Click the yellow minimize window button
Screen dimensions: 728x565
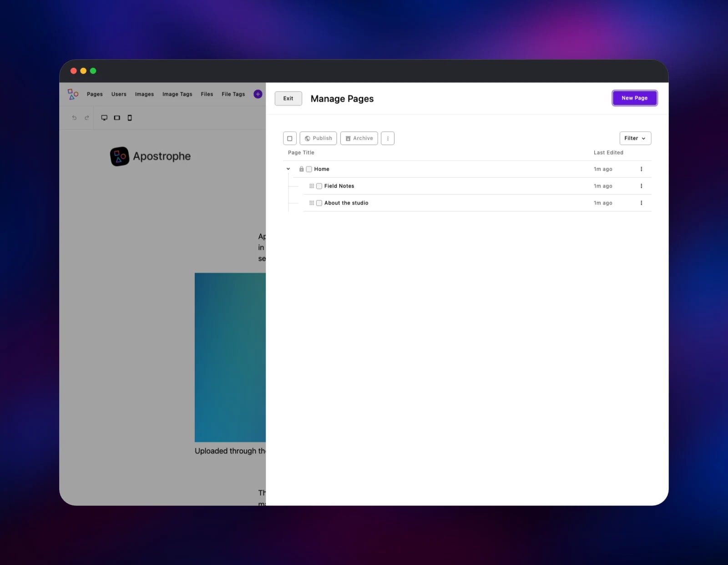83,71
